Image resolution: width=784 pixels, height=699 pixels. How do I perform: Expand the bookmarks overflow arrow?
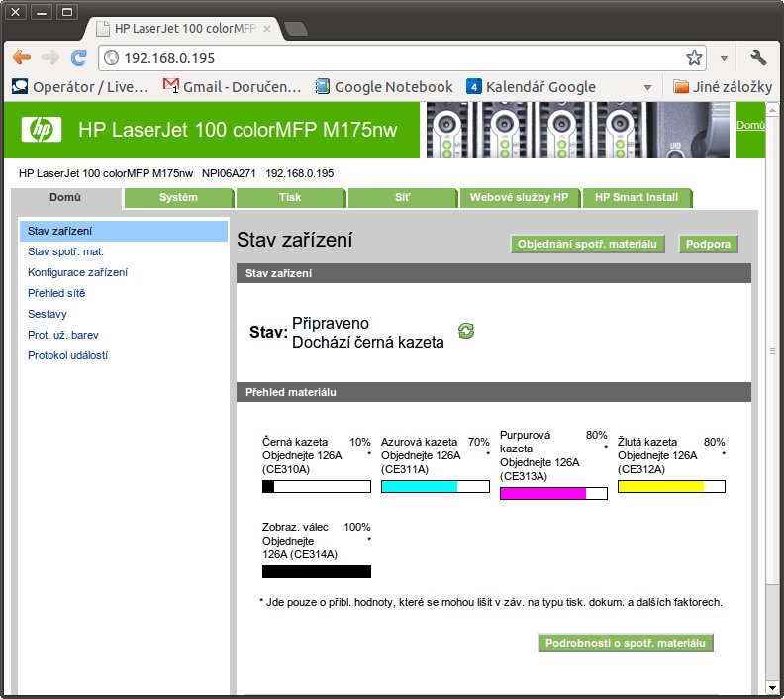pyautogui.click(x=648, y=87)
